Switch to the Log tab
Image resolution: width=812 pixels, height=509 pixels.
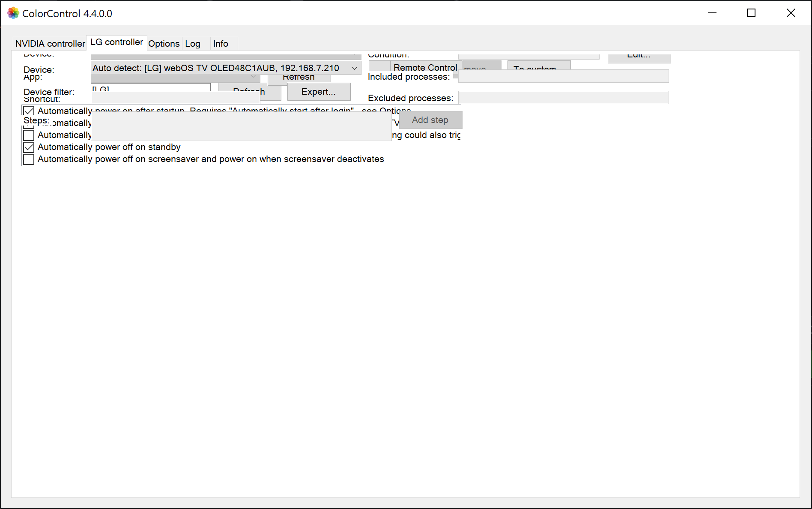tap(193, 43)
